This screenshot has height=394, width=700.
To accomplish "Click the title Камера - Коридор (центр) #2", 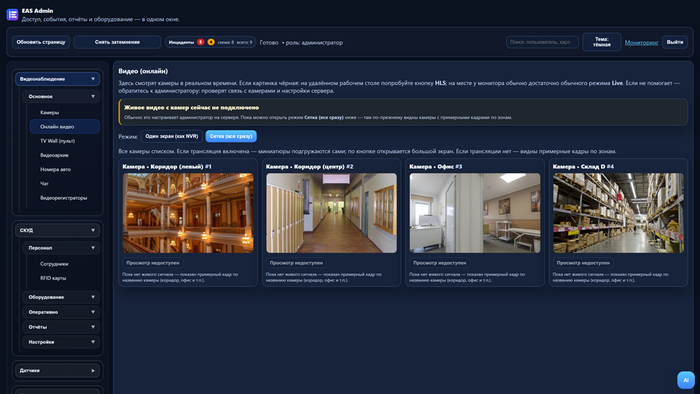I will pos(309,166).
